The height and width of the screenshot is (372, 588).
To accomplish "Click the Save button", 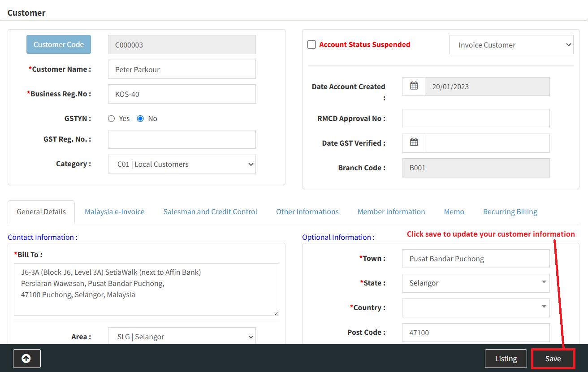I will pyautogui.click(x=553, y=359).
